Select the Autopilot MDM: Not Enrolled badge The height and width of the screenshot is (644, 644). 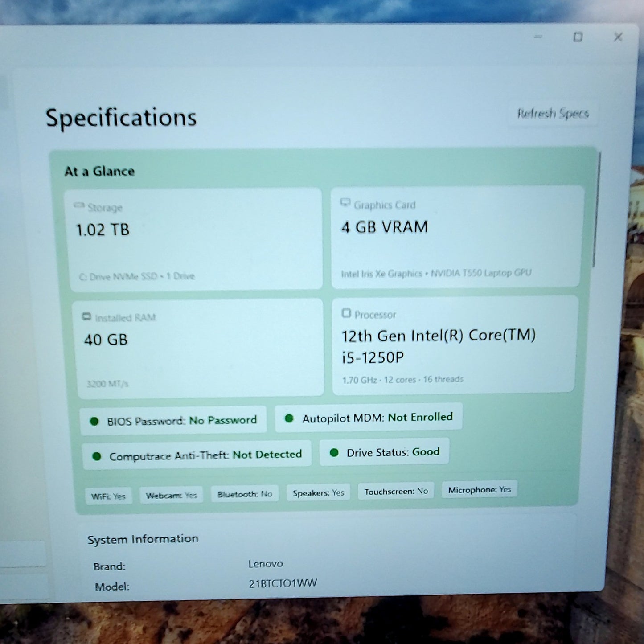[369, 418]
